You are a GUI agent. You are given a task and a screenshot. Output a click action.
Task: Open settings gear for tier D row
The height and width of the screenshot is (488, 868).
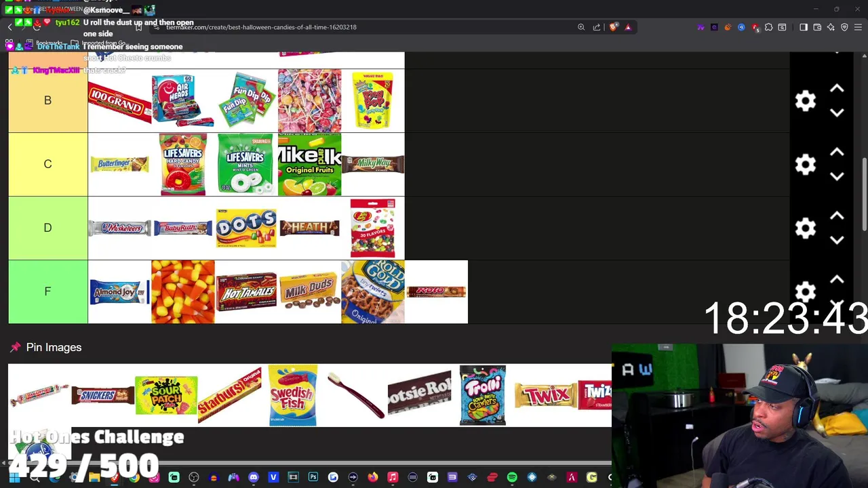(806, 228)
